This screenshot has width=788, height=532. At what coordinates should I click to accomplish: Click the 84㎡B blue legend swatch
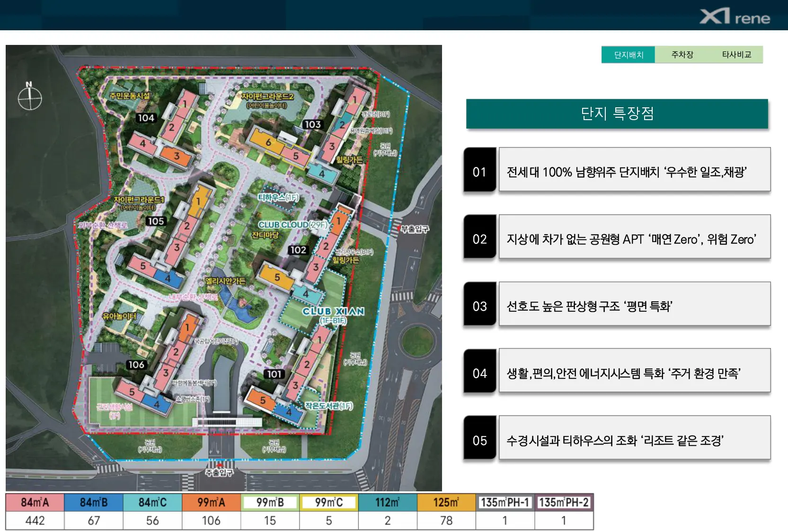(x=94, y=502)
